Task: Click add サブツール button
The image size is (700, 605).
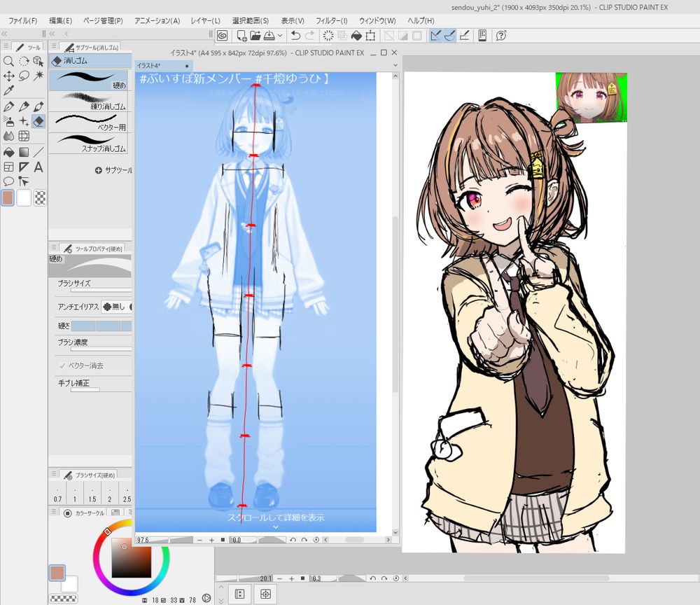Action: point(113,170)
